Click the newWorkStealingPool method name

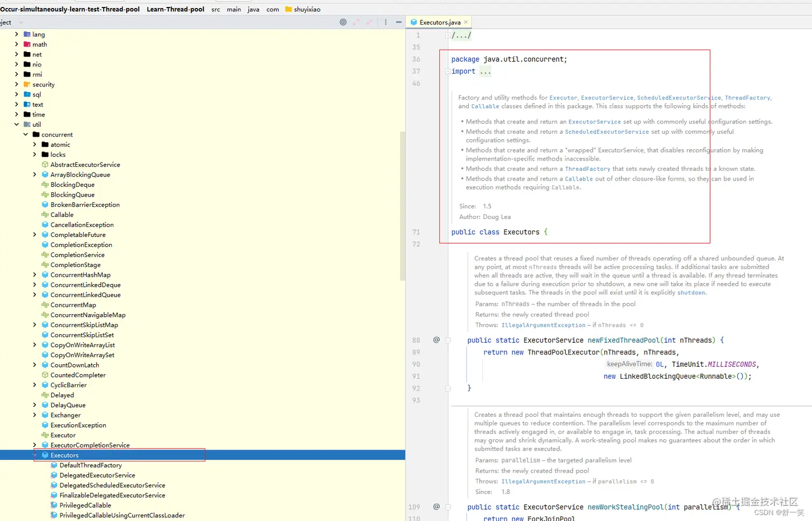pos(626,507)
